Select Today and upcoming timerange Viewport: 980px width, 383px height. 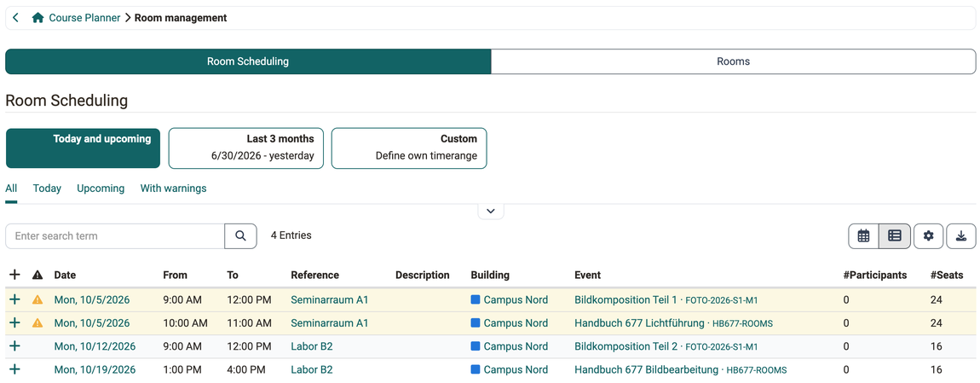pos(84,148)
